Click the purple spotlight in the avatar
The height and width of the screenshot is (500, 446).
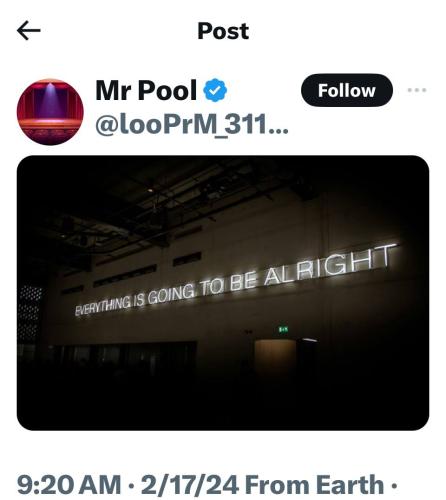(x=50, y=101)
